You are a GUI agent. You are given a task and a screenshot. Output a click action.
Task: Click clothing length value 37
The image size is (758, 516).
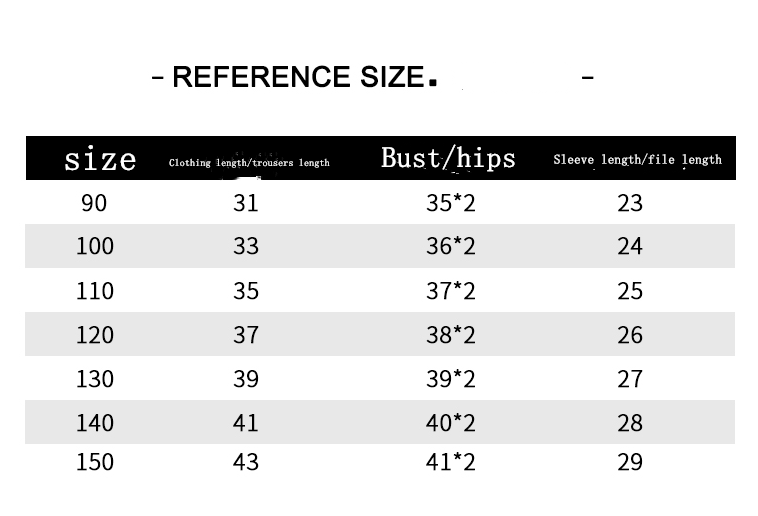pyautogui.click(x=246, y=335)
